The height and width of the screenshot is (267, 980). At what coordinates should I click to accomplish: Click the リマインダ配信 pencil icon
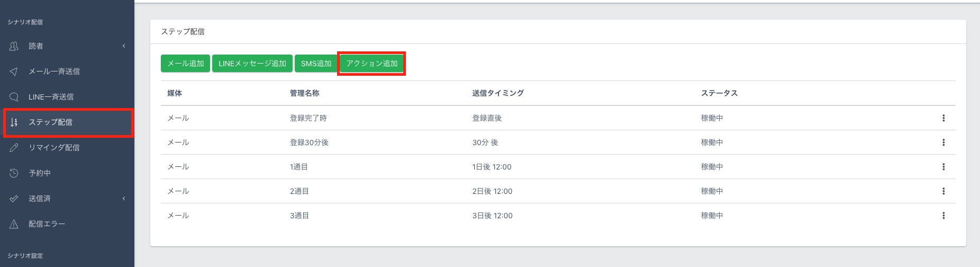[14, 148]
